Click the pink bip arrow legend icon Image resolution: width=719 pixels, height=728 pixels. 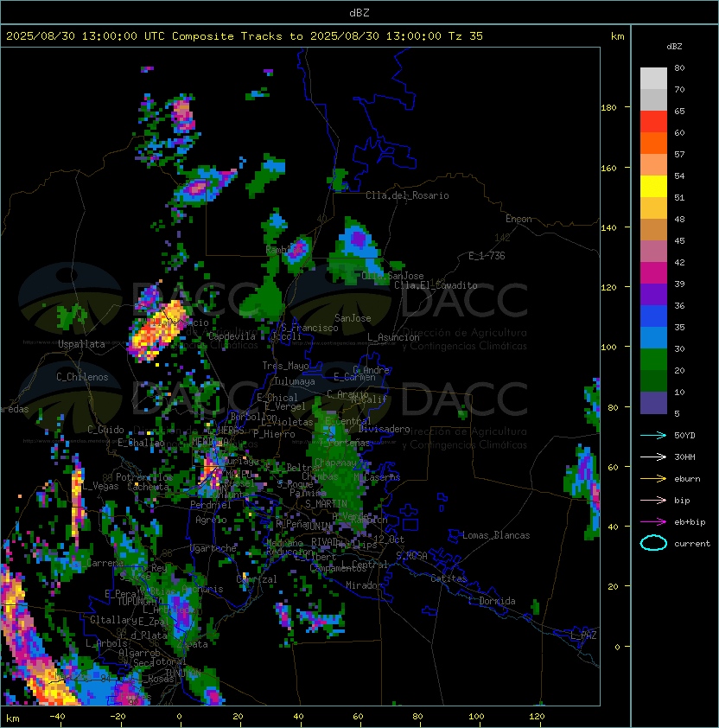pyautogui.click(x=653, y=500)
